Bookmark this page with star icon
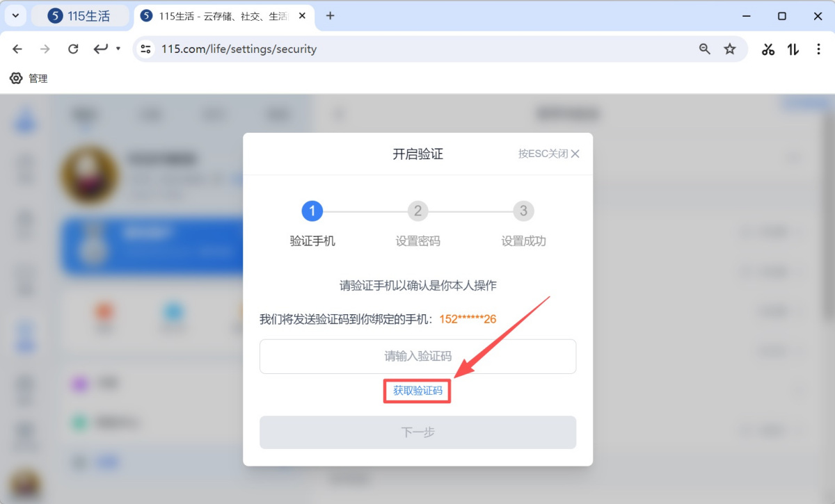Screen dimensions: 835x504 coord(729,49)
